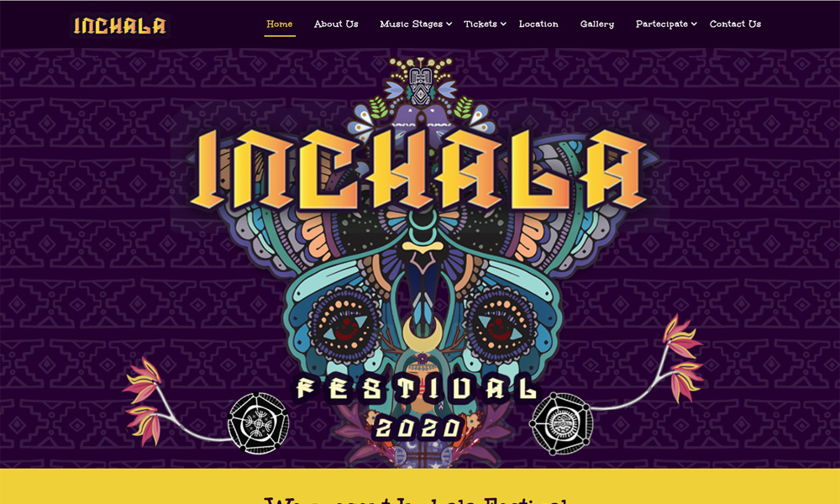Open the Home menu item
Image resolution: width=840 pixels, height=504 pixels.
click(x=279, y=24)
